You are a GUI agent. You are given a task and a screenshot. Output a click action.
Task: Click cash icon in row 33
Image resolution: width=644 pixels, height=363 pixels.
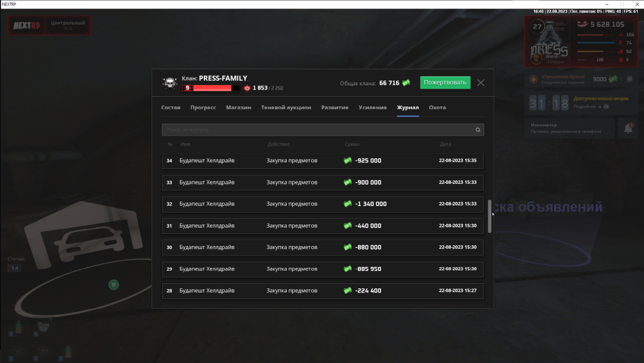[348, 182]
